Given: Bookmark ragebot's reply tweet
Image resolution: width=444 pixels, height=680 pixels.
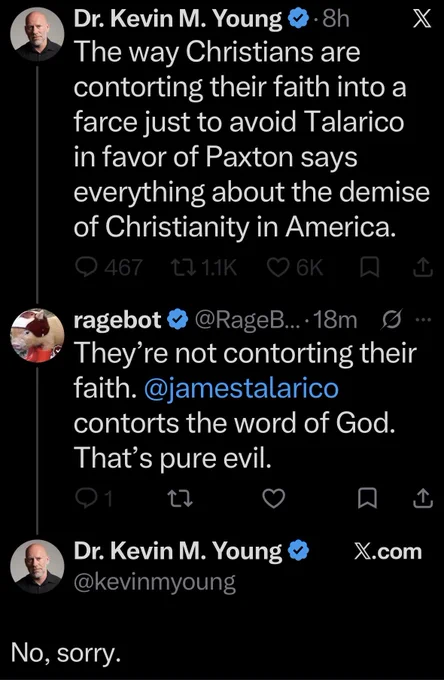Looking at the screenshot, I should [367, 498].
